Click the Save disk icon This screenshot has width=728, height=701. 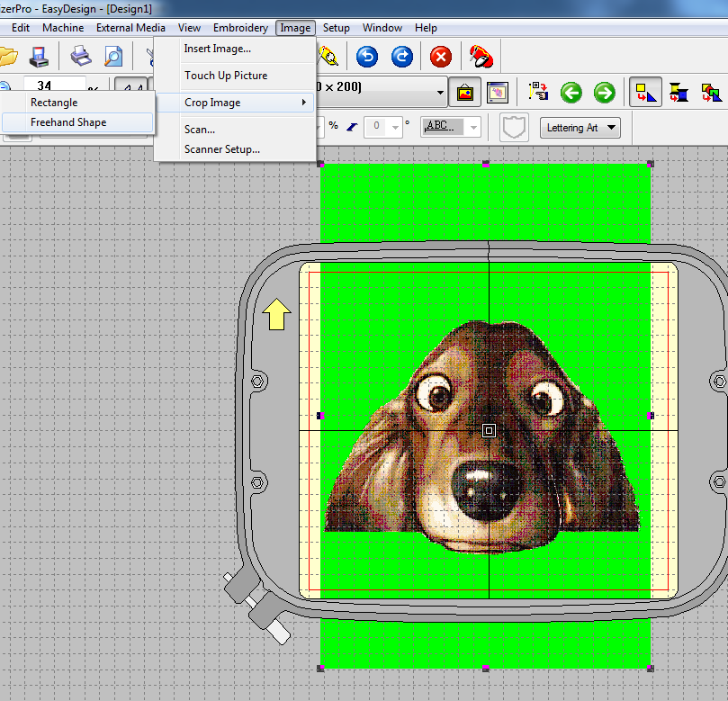tap(39, 57)
